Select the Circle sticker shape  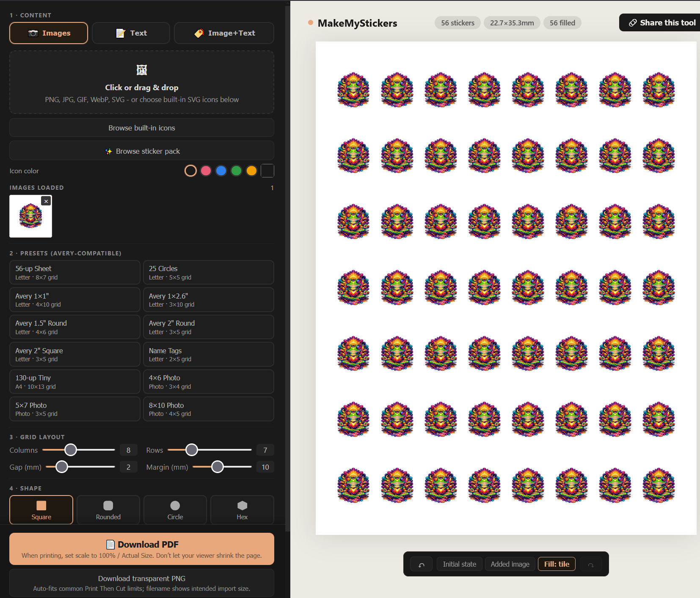pyautogui.click(x=175, y=510)
